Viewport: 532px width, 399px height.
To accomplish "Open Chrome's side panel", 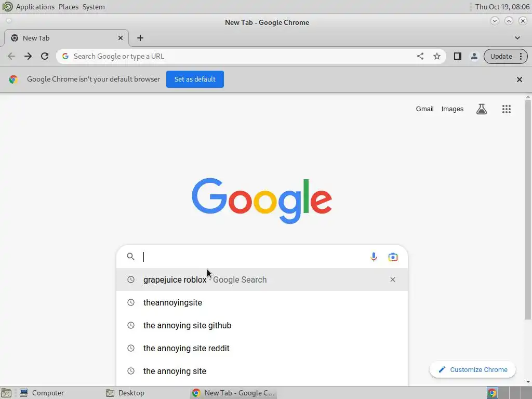I will click(457, 56).
